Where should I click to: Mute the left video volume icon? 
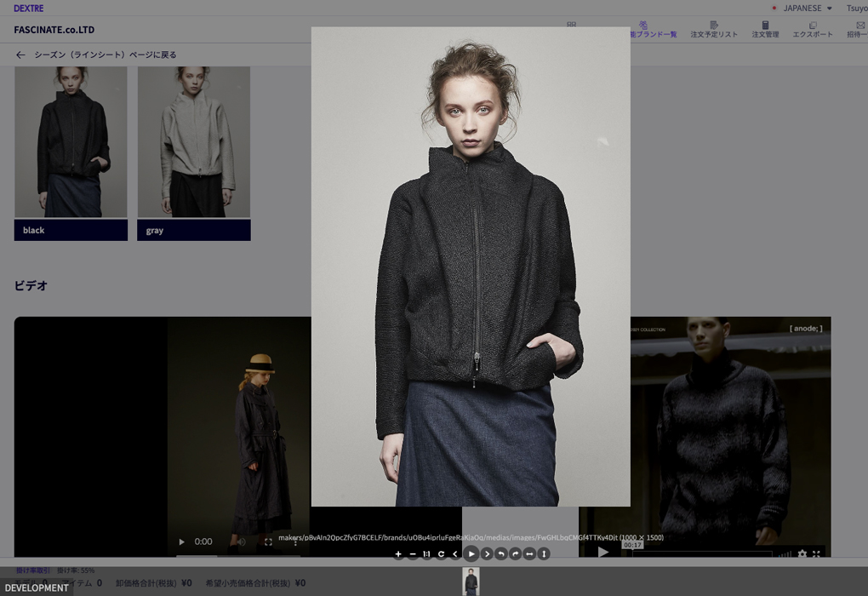(x=242, y=542)
